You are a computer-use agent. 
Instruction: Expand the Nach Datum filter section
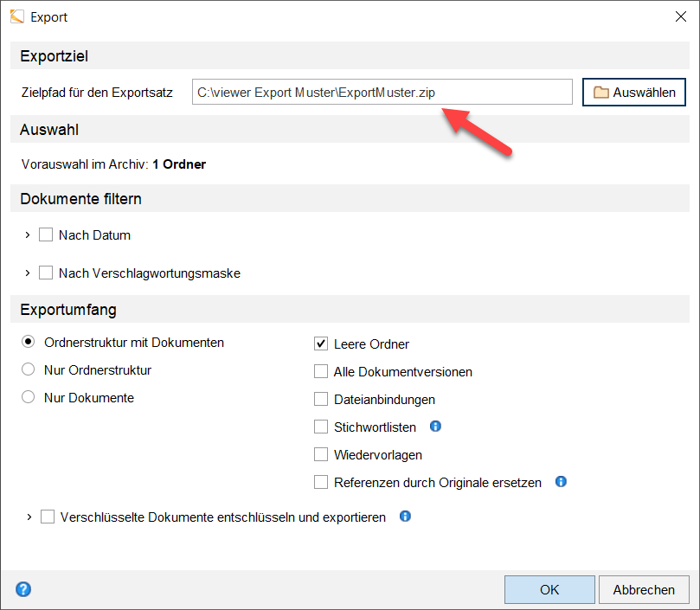pyautogui.click(x=27, y=234)
